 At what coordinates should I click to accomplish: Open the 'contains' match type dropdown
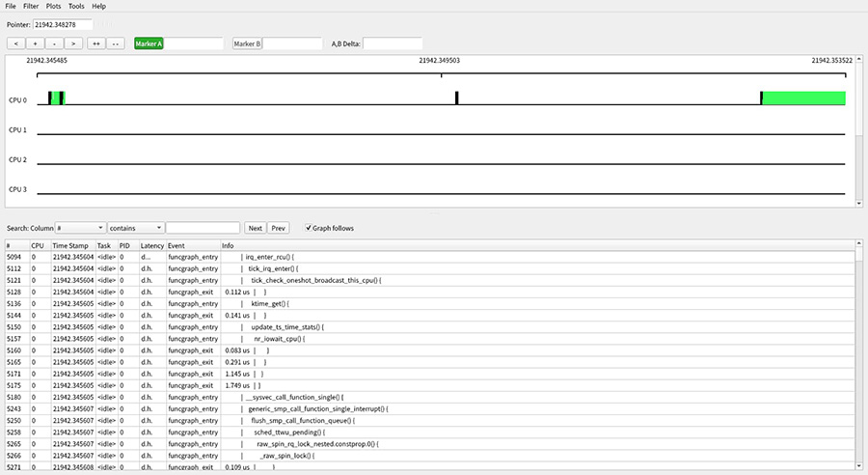click(x=135, y=229)
